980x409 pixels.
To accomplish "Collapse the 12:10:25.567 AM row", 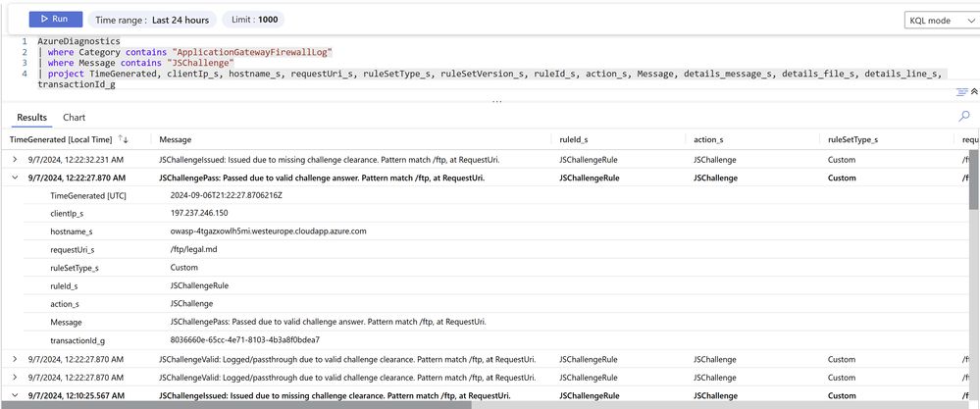I will 15,396.
